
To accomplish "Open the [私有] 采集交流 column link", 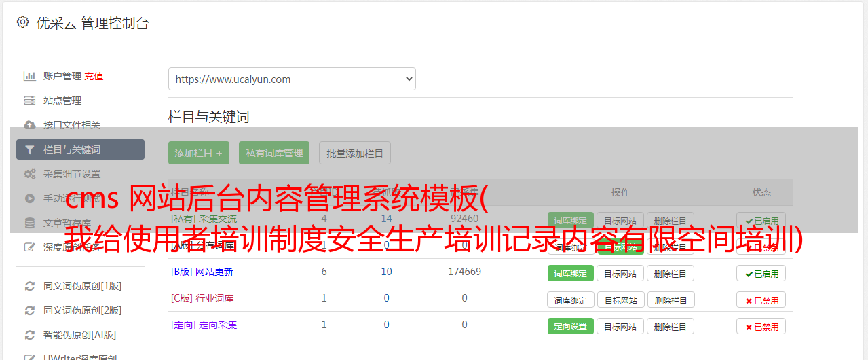I will click(x=204, y=219).
